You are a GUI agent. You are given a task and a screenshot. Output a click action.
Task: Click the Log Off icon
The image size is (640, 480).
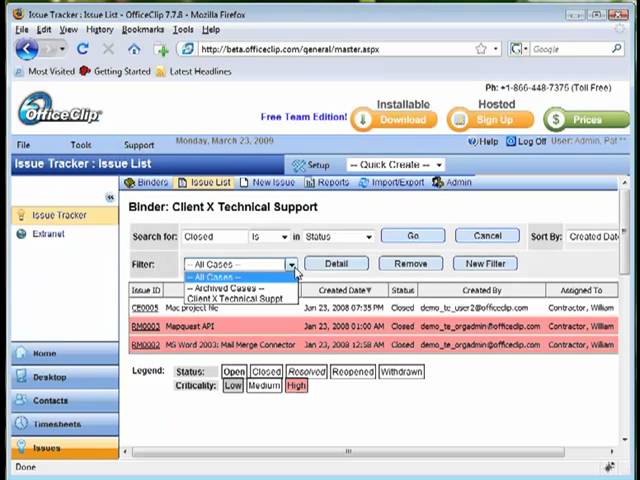pos(511,141)
